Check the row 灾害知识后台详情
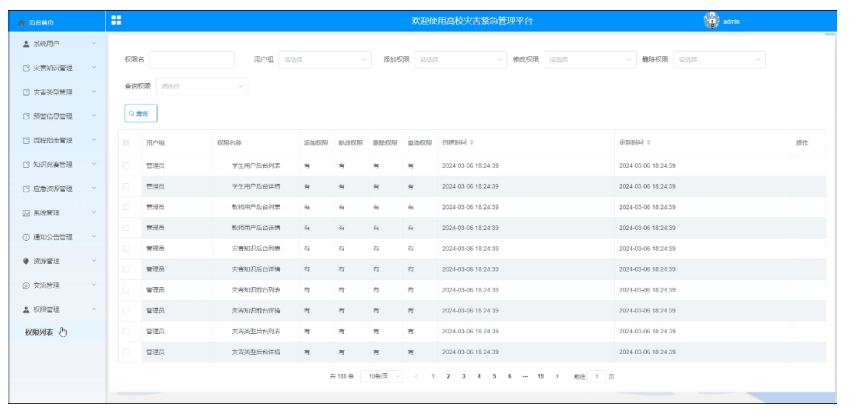The image size is (855, 414). [x=126, y=269]
